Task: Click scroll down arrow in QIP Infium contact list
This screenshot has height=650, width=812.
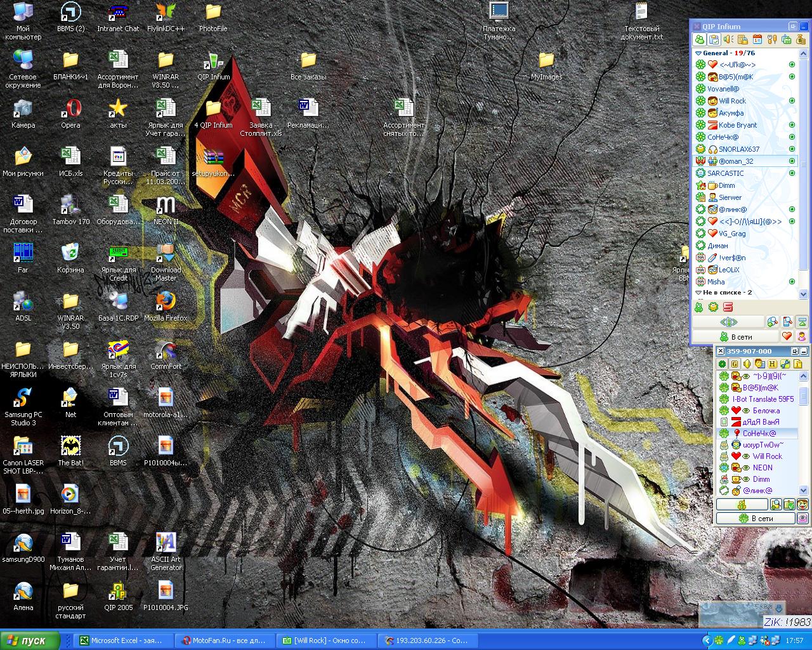Action: click(x=804, y=293)
